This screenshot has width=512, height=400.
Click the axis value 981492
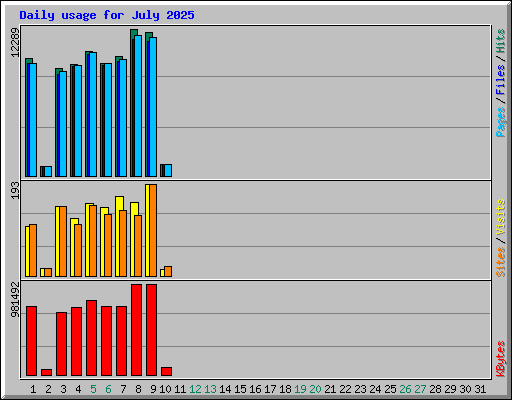pyautogui.click(x=15, y=300)
